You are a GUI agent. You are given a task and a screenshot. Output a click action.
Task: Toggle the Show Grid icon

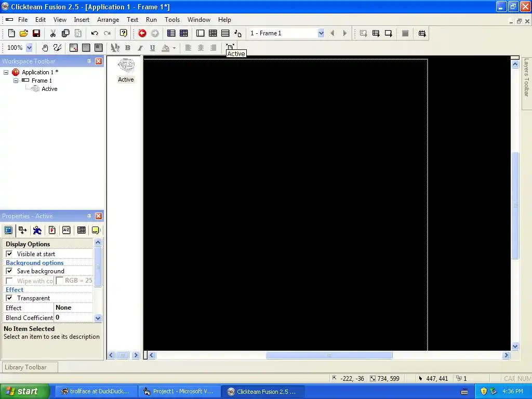pos(86,48)
